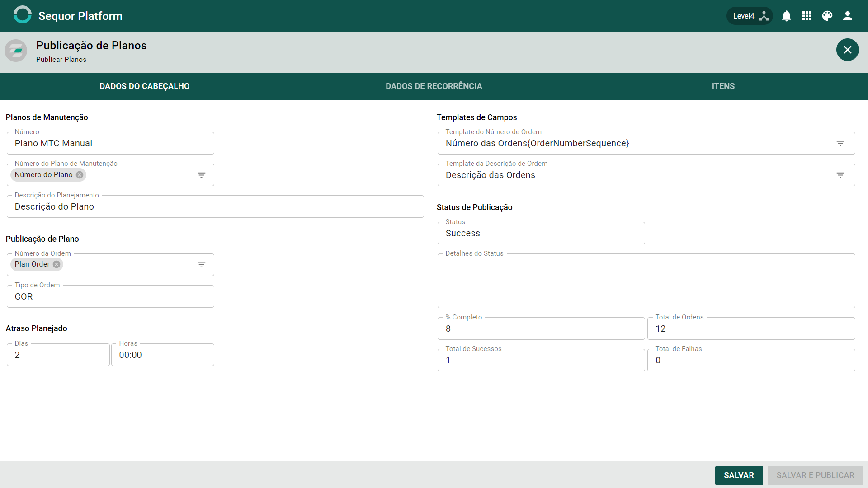Click the % Completo field

tap(541, 328)
